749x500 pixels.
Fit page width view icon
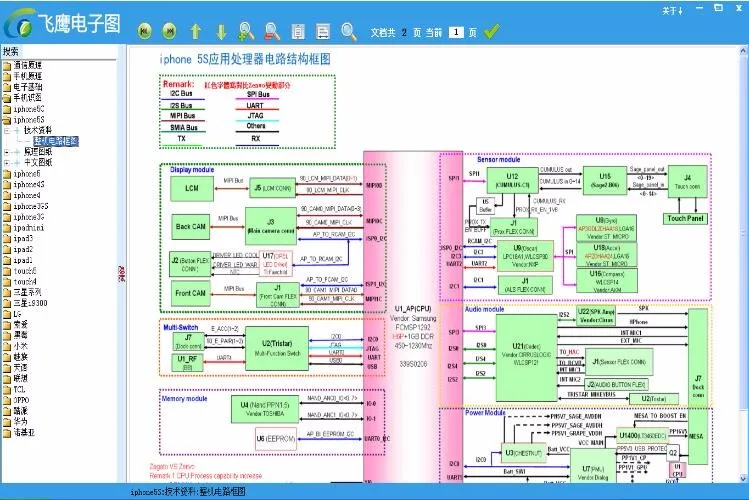coord(323,32)
